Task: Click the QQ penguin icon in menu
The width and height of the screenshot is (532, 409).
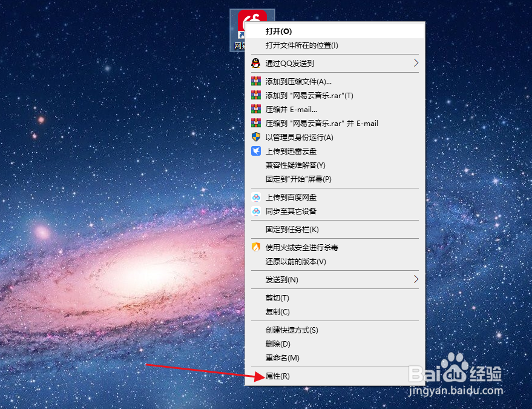Action: [256, 63]
